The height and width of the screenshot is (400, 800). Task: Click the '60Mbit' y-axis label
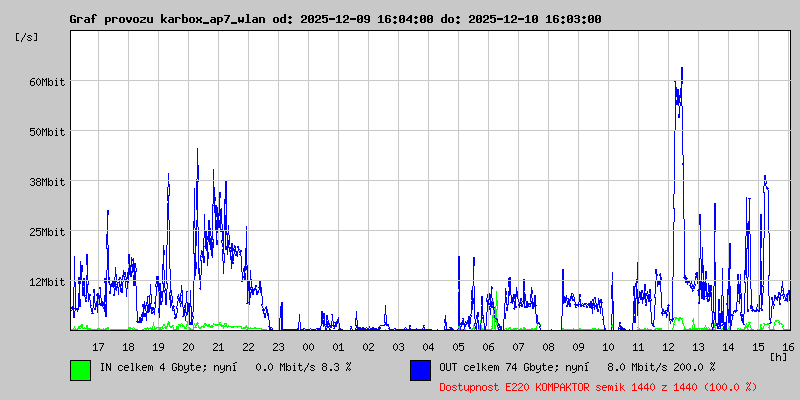click(x=46, y=82)
